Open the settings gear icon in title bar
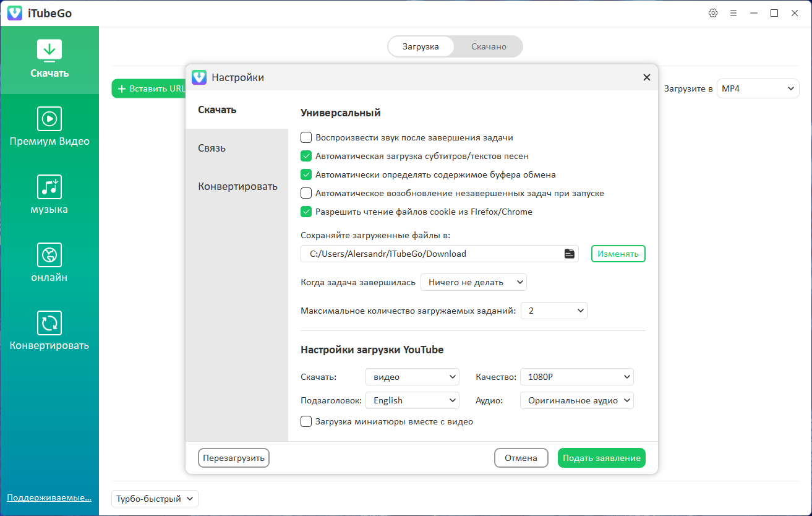The height and width of the screenshot is (516, 812). (713, 13)
